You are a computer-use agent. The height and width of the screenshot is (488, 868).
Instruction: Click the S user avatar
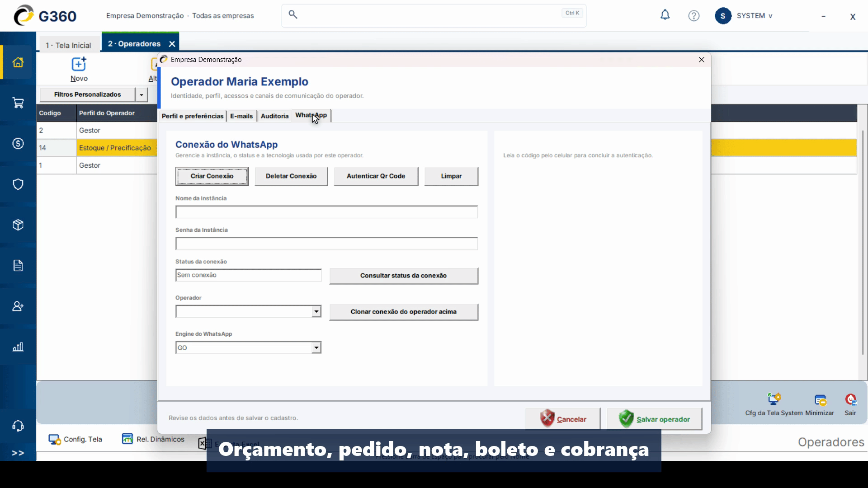tap(723, 16)
